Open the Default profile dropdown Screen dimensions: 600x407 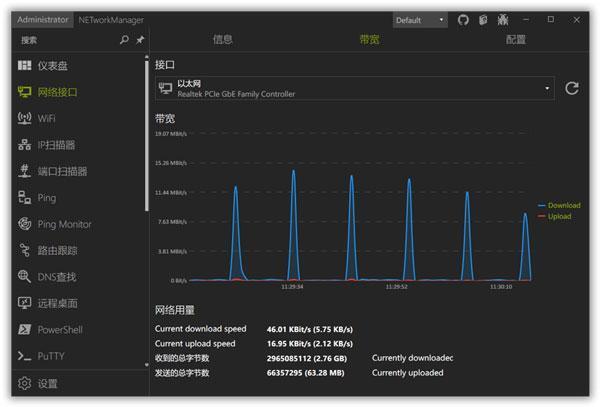pyautogui.click(x=420, y=20)
